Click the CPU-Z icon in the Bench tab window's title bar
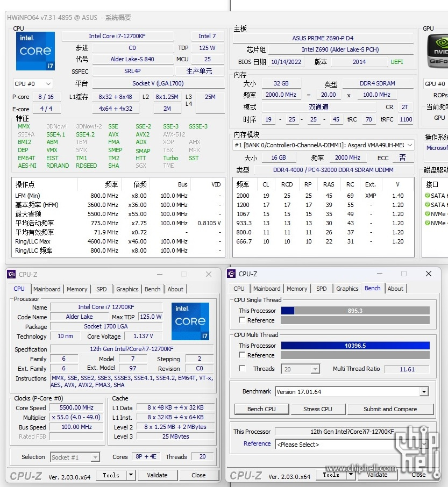 [231, 274]
